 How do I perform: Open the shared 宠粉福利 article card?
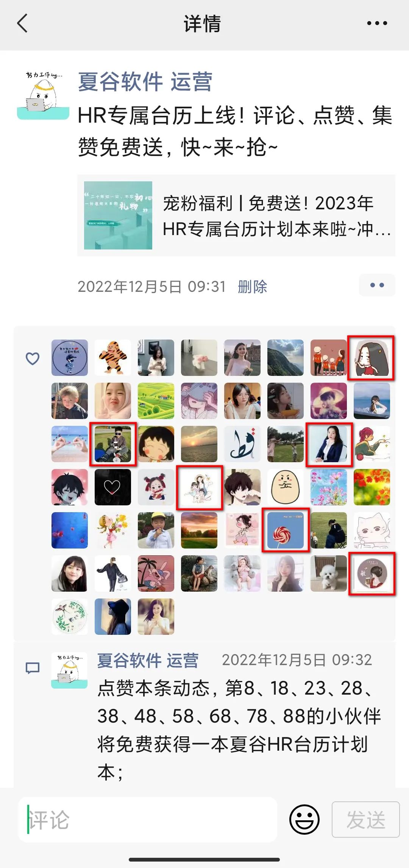tap(236, 215)
